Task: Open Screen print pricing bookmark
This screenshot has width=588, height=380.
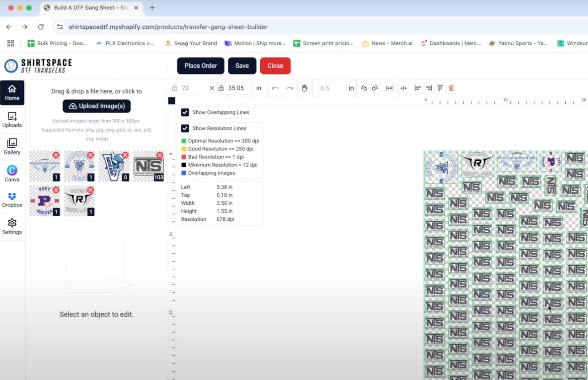Action: (323, 43)
